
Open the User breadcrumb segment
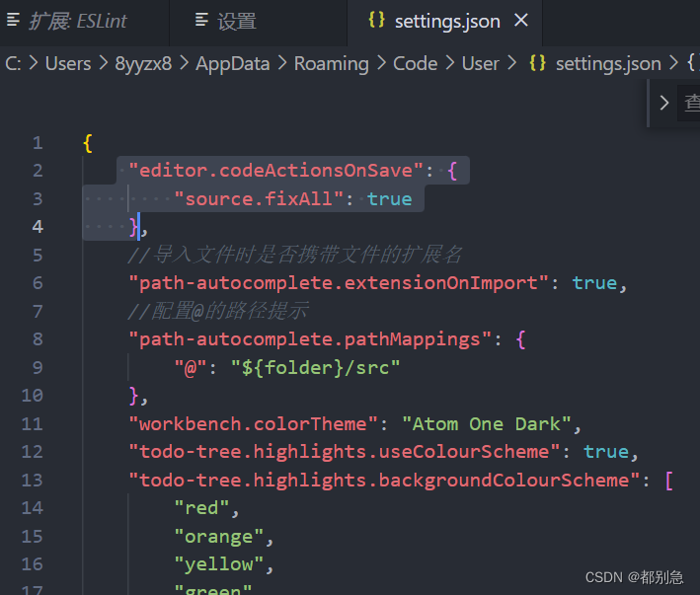(x=481, y=64)
